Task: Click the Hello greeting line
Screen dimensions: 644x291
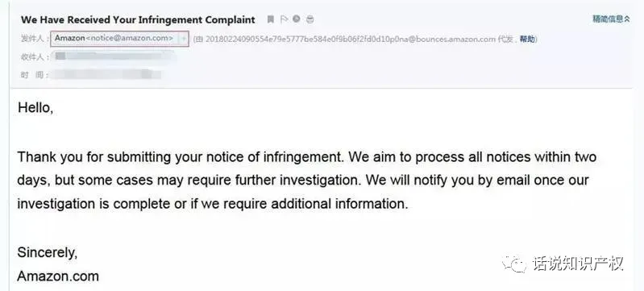Action: [35, 108]
